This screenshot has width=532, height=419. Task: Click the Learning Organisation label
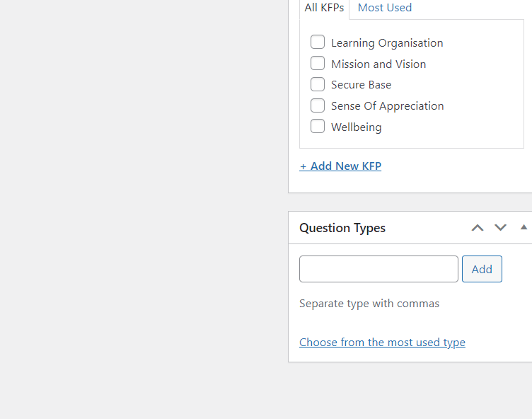tap(387, 43)
